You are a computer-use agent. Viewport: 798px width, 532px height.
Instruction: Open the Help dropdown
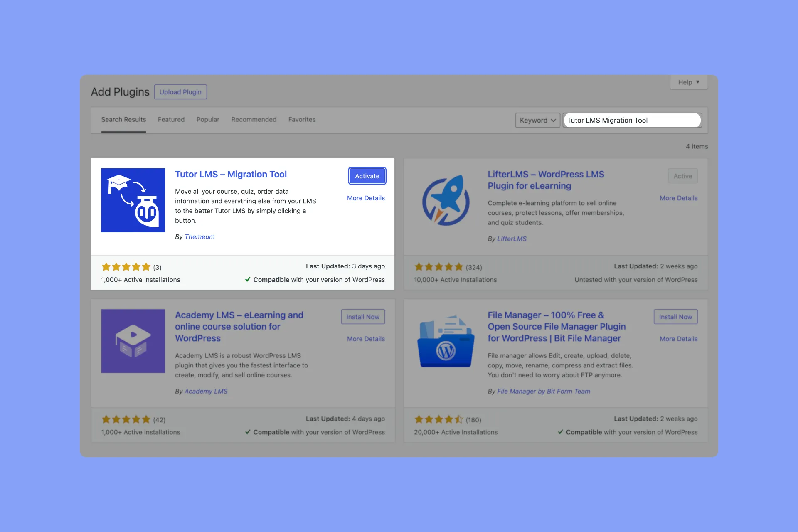click(x=689, y=82)
